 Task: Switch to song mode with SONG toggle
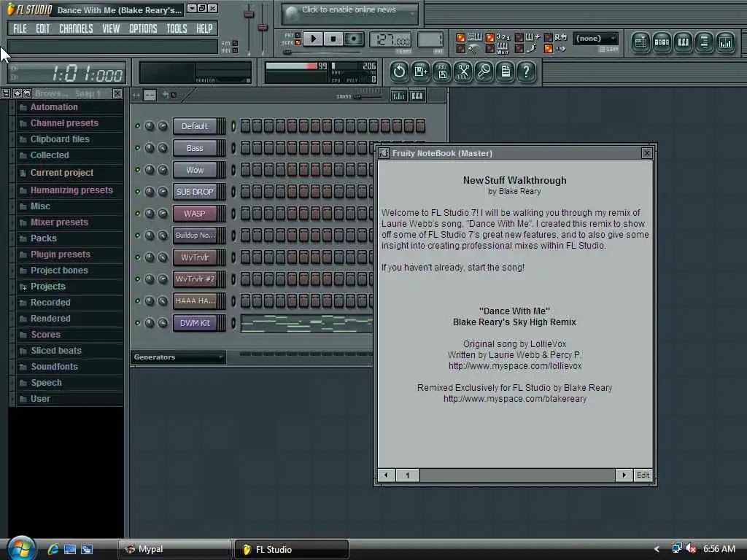click(x=298, y=43)
